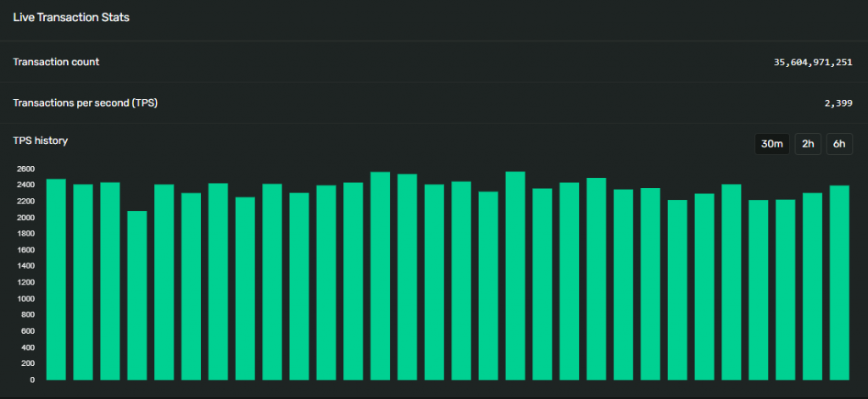This screenshot has height=399, width=868.
Task: Click the rightmost bar of TPS history
Action: pos(840,283)
